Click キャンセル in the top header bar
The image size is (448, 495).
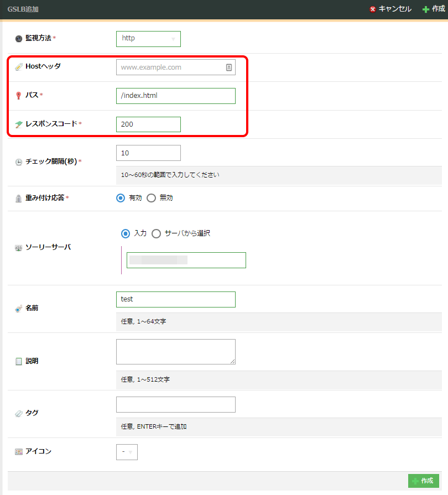tap(390, 9)
